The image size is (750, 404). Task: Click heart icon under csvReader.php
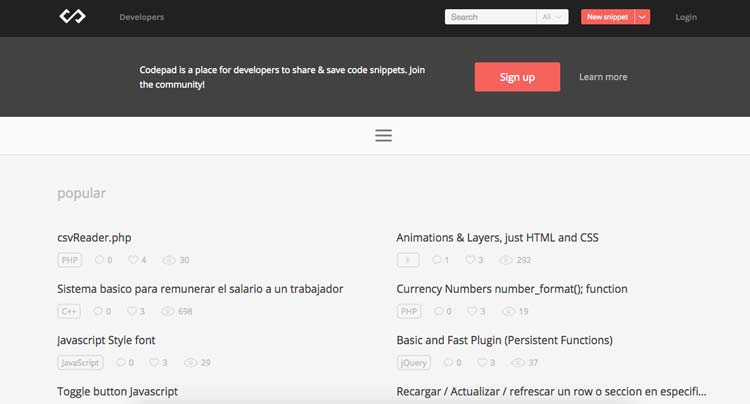[x=133, y=260]
